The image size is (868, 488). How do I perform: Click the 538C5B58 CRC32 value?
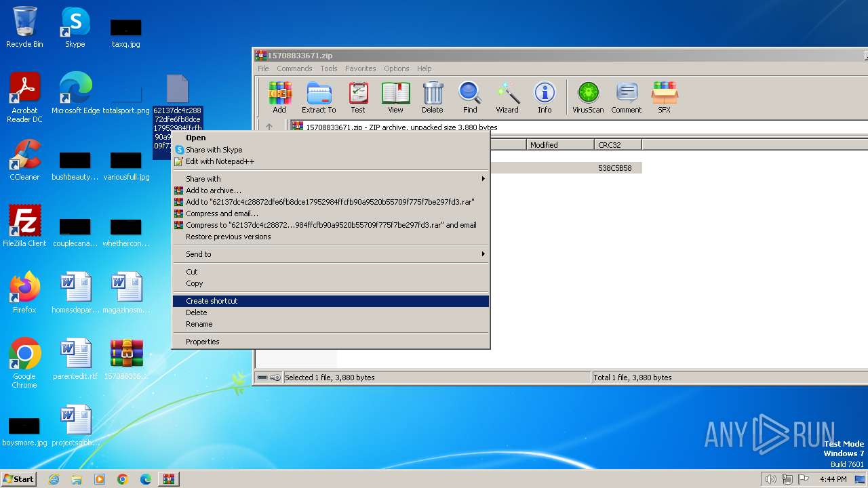pyautogui.click(x=615, y=168)
